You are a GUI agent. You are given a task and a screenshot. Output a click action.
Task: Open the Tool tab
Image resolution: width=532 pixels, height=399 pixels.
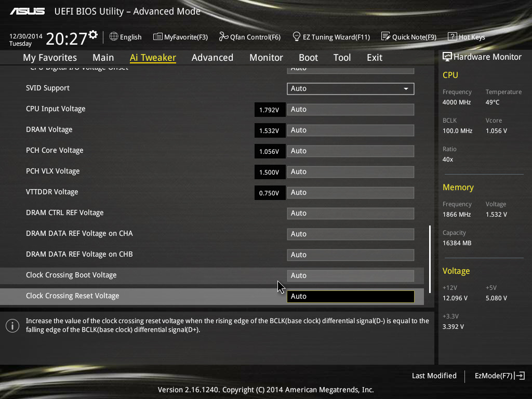(342, 58)
